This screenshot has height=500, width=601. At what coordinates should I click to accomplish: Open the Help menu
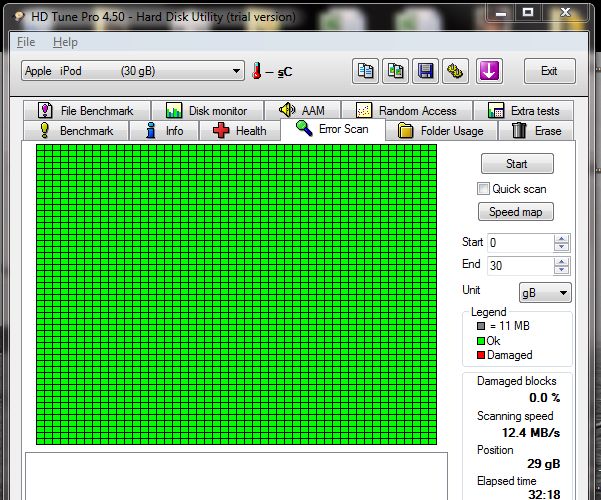(x=65, y=42)
